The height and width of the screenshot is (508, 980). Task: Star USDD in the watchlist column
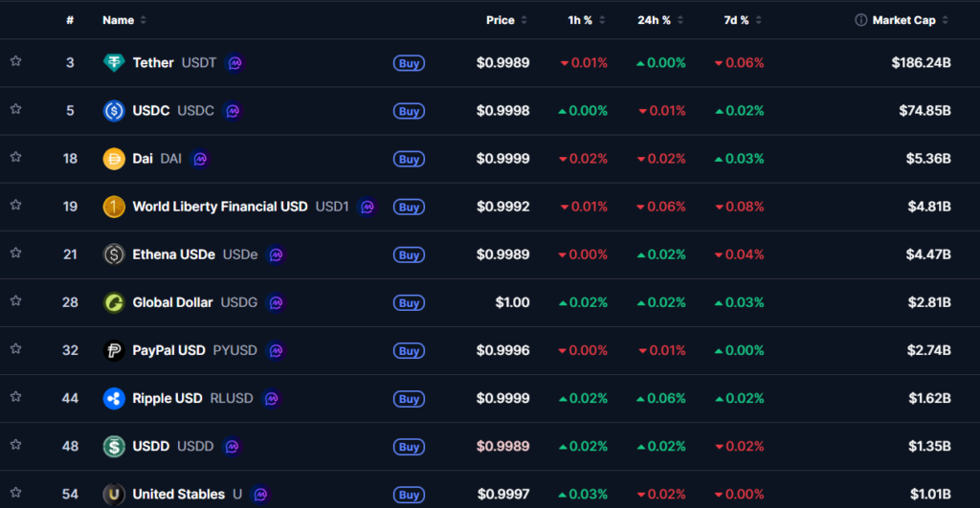[x=15, y=445]
